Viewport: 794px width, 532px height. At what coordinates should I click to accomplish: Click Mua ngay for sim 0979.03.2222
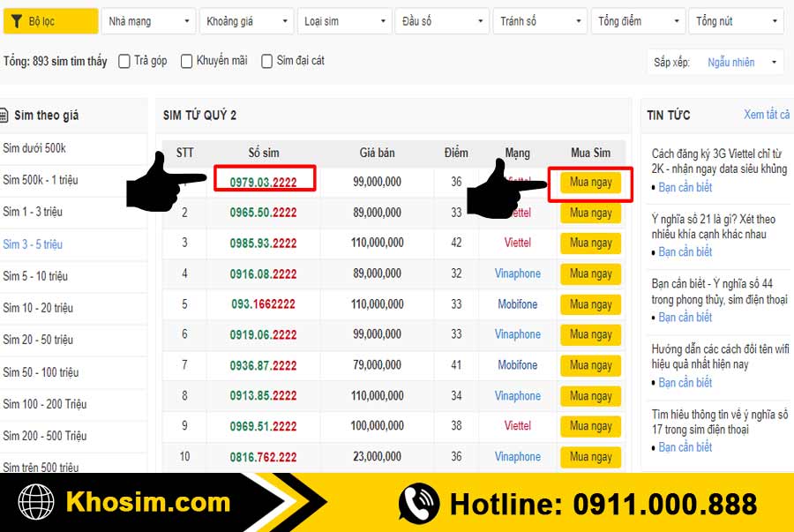pyautogui.click(x=590, y=183)
